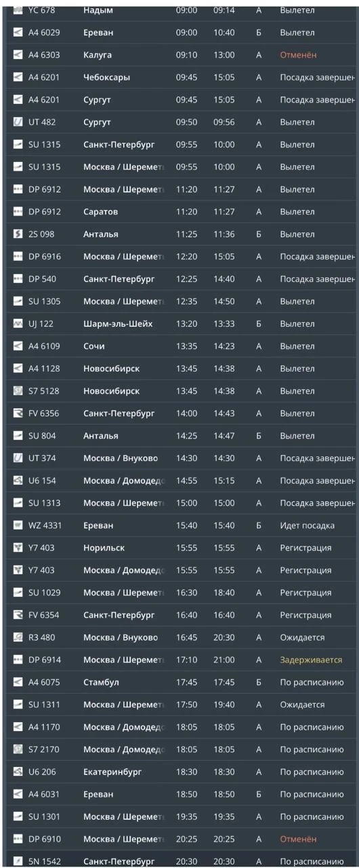Click the FV 6356 airline icon
The width and height of the screenshot is (359, 868).
click(x=18, y=413)
